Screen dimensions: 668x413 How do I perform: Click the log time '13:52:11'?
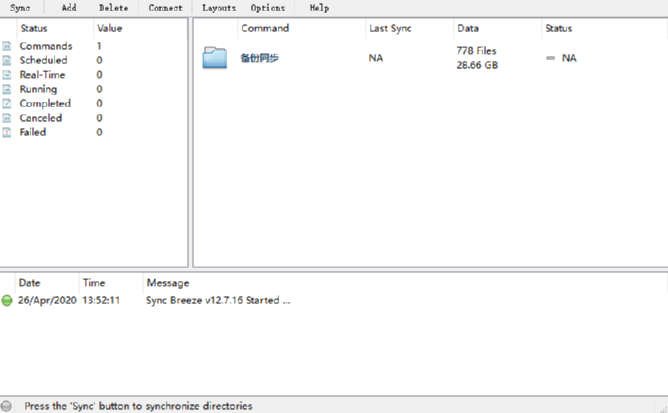point(101,300)
